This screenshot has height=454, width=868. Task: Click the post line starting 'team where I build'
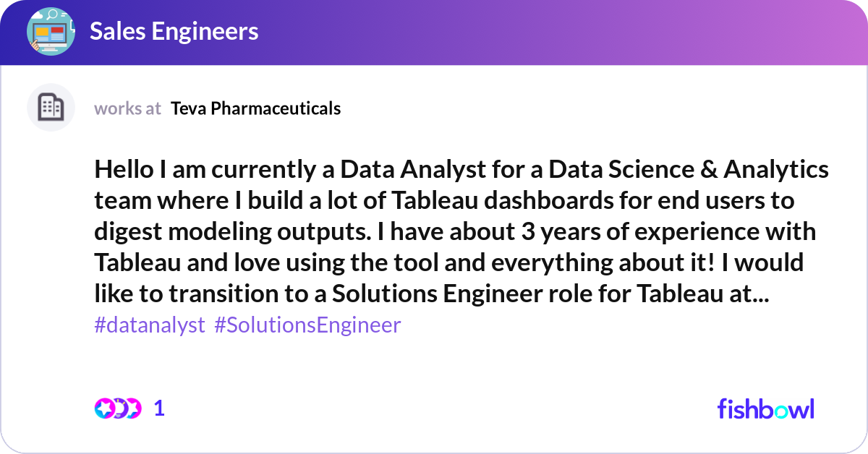[x=444, y=201]
